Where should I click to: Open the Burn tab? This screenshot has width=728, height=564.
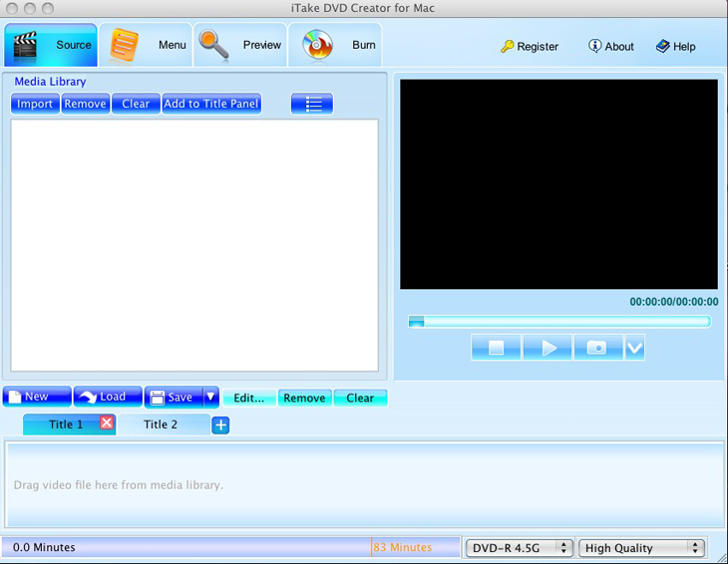click(335, 45)
